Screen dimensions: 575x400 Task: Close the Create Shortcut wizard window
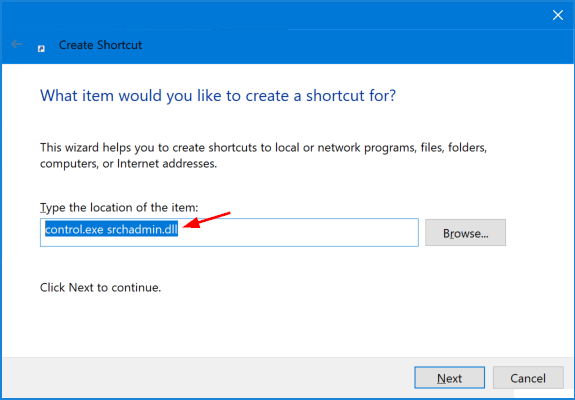click(x=558, y=15)
